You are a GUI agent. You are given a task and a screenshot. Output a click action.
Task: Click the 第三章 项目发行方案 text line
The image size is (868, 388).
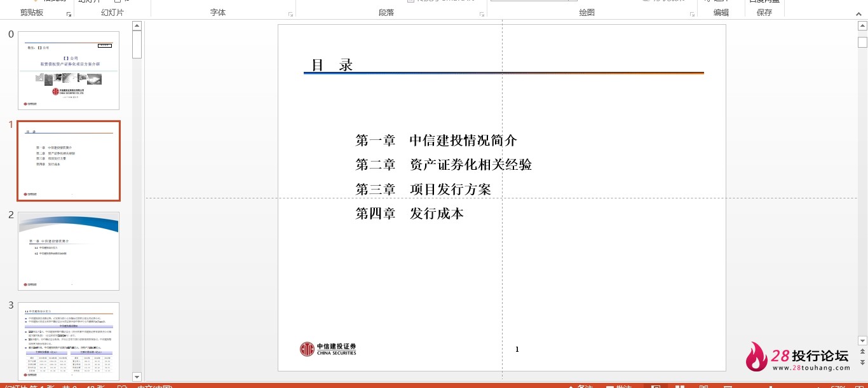click(x=423, y=189)
